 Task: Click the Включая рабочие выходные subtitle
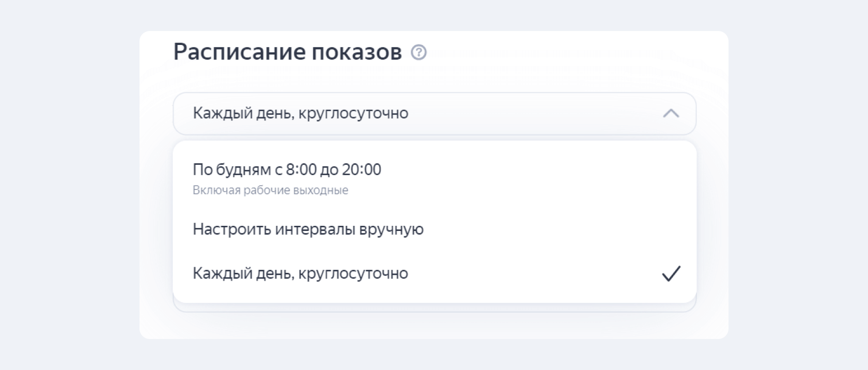[270, 190]
